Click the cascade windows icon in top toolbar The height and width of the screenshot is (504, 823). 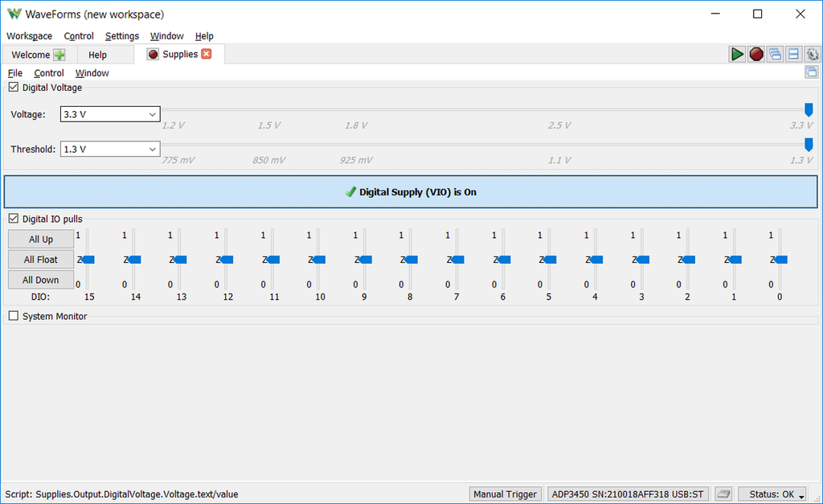(775, 54)
